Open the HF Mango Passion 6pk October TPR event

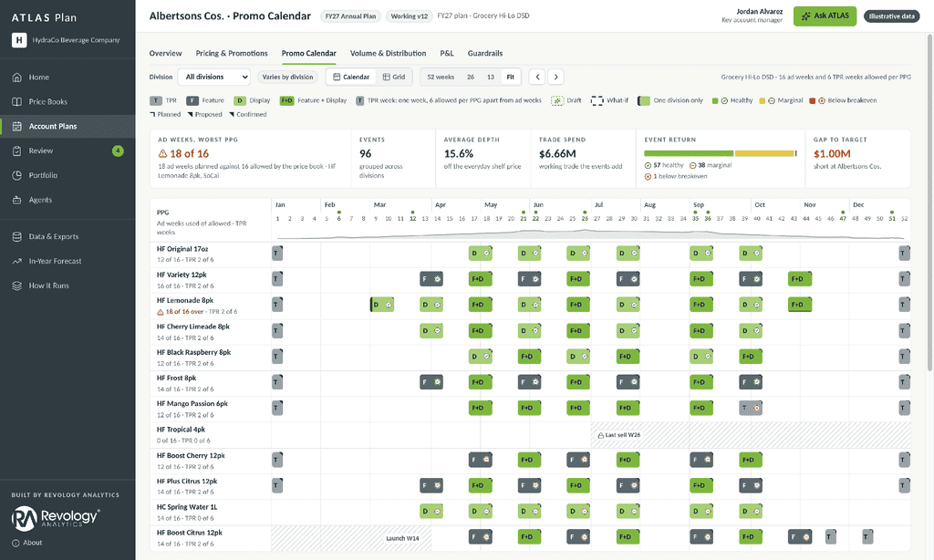(751, 408)
